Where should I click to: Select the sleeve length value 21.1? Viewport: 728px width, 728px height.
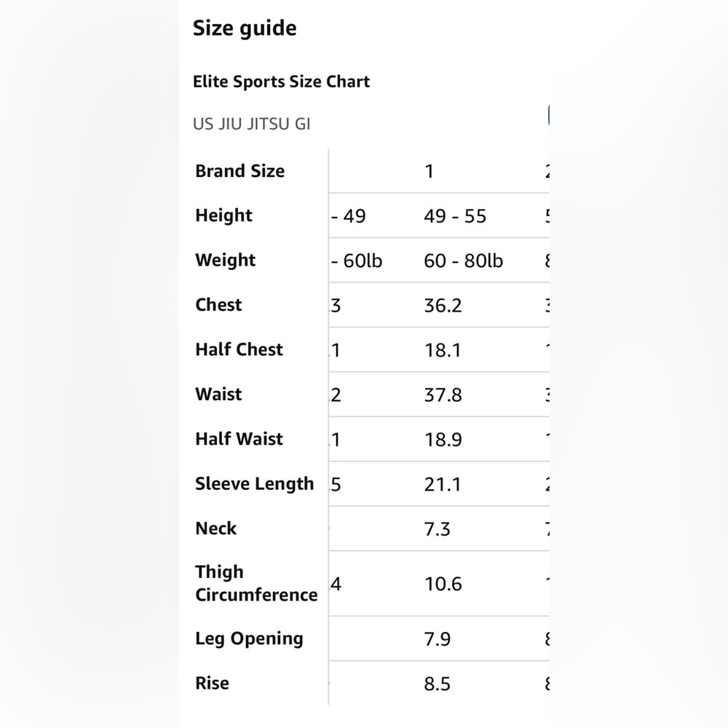tap(442, 485)
